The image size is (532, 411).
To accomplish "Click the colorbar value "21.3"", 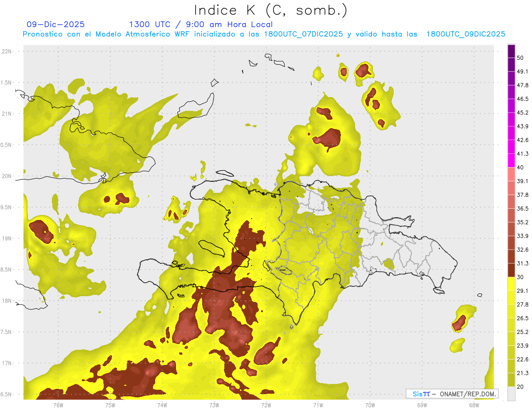I will pos(523,373).
